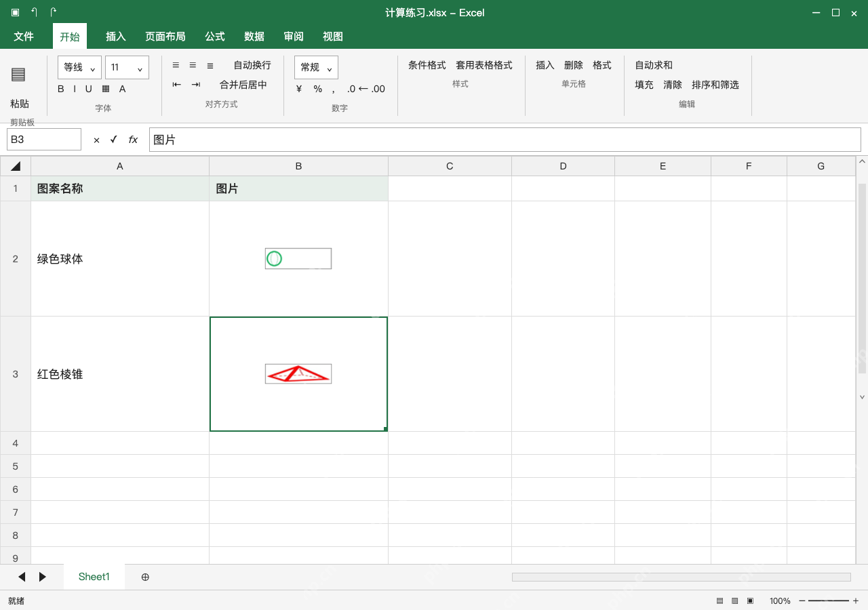
Task: Open the number format dropdown
Action: pos(316,67)
